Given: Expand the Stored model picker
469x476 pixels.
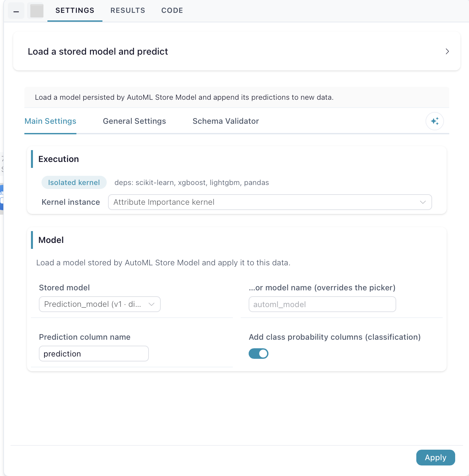Looking at the screenshot, I should pos(100,304).
